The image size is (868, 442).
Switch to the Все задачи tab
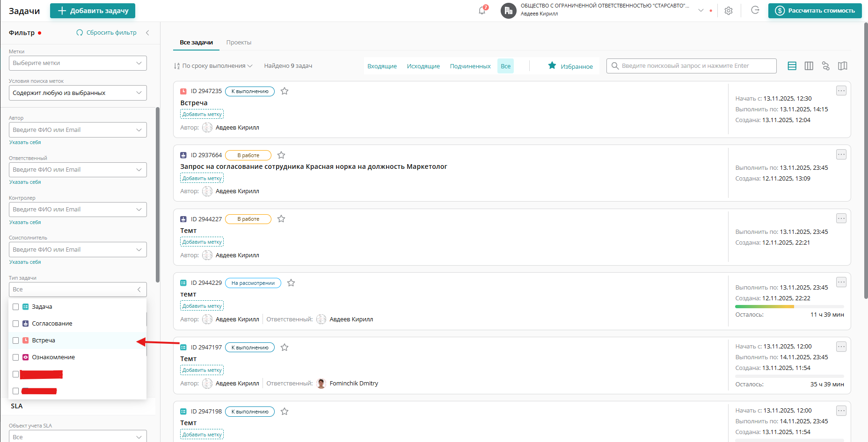(197, 43)
